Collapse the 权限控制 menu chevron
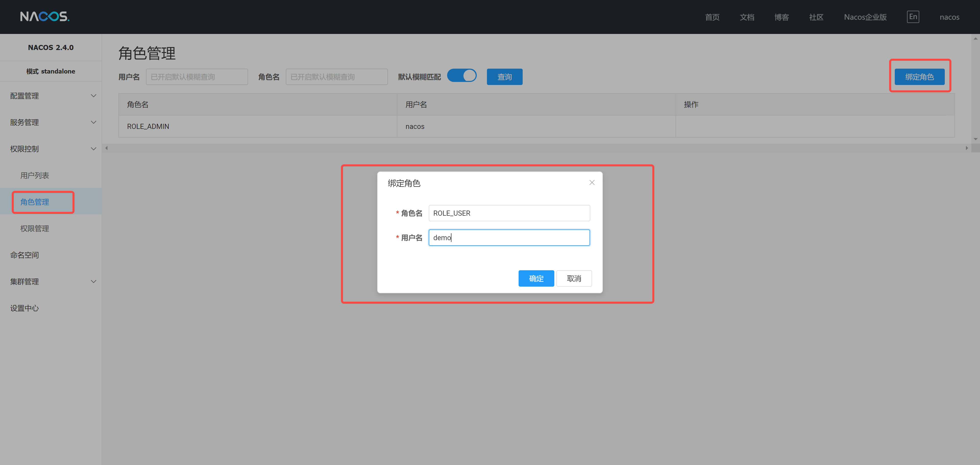This screenshot has width=980, height=465. (93, 149)
